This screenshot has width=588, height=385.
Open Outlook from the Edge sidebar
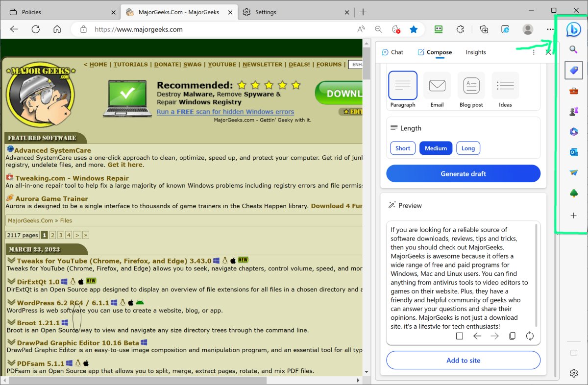tap(573, 152)
